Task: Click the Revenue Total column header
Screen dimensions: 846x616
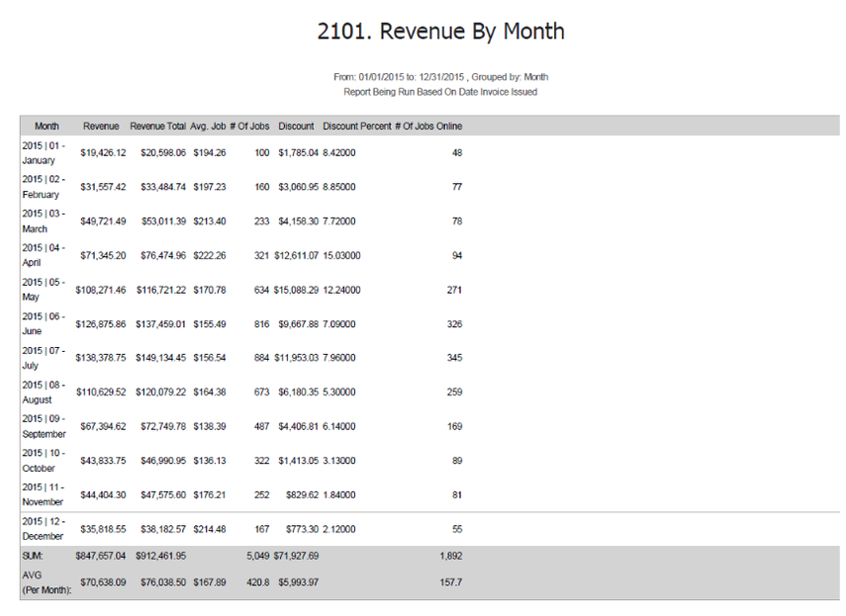Action: click(x=157, y=127)
